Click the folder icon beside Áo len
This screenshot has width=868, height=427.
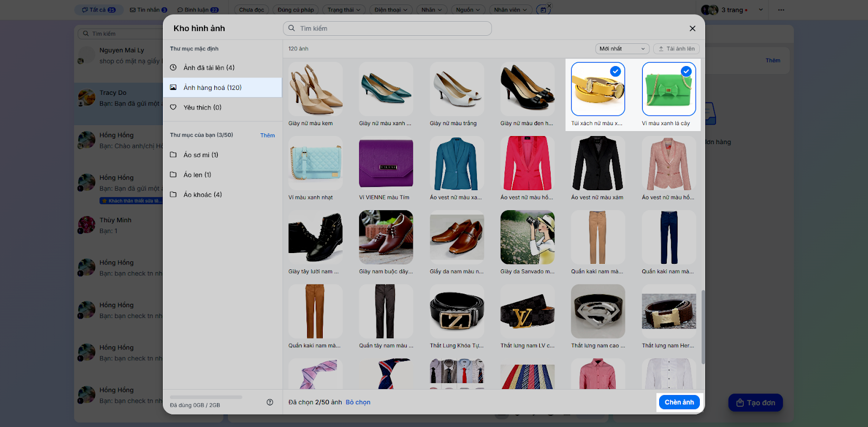pos(174,174)
